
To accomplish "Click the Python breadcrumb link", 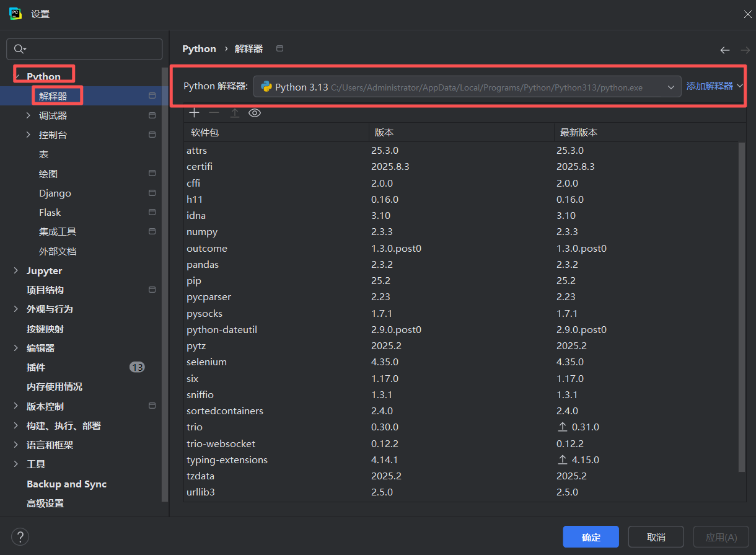I will pyautogui.click(x=199, y=49).
